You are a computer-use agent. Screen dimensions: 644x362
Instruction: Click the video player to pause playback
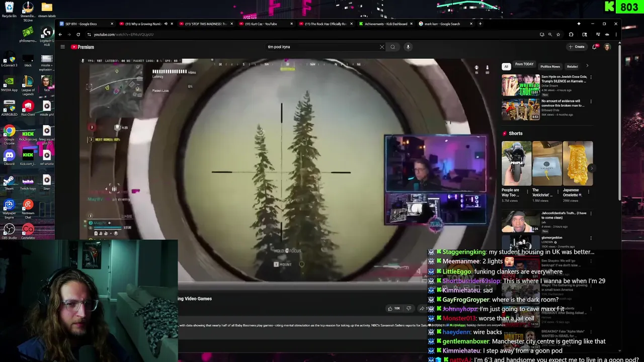287,170
